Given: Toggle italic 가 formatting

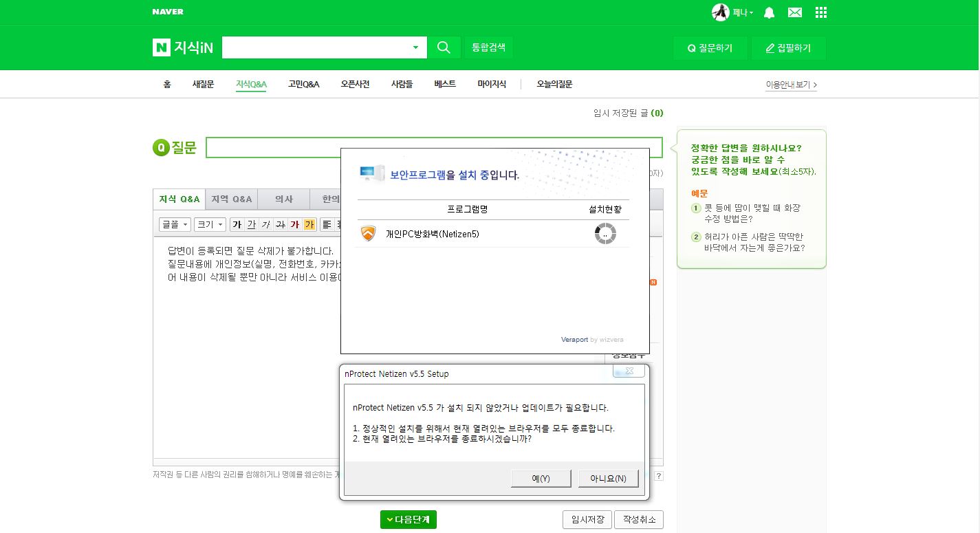Looking at the screenshot, I should 265,224.
